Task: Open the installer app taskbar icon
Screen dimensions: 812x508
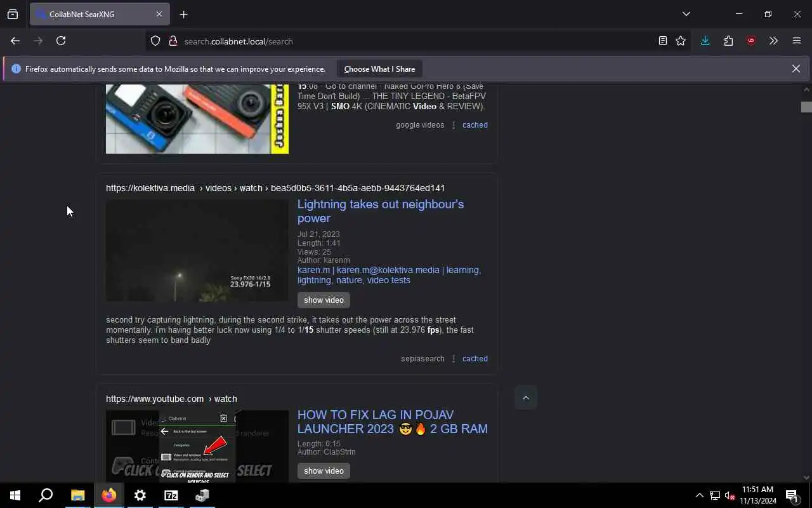Action: click(202, 495)
